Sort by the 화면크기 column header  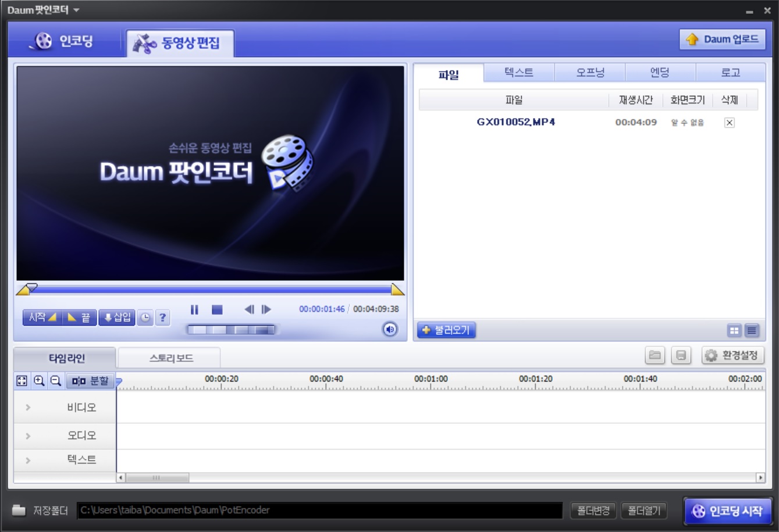click(x=688, y=100)
